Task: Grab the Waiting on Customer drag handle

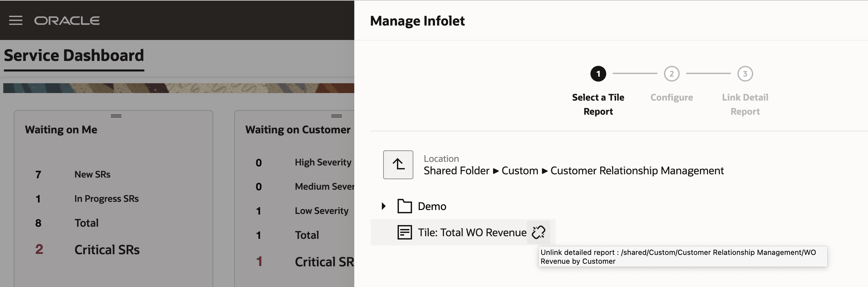Action: 336,116
